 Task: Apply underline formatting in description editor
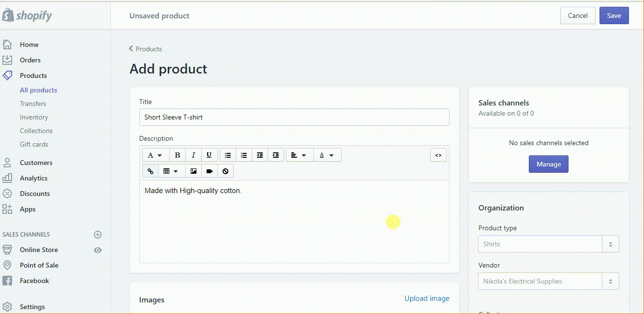coord(209,155)
